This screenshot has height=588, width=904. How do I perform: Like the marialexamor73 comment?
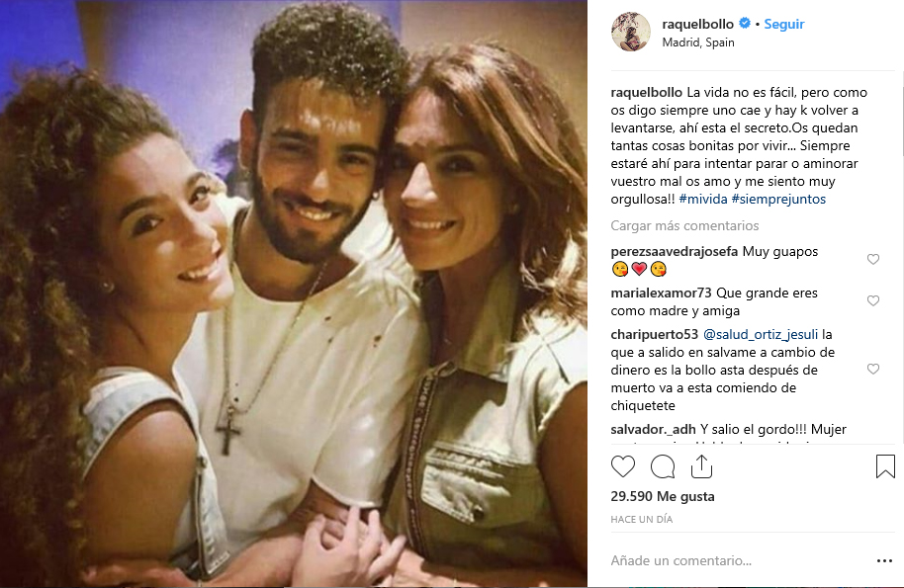(873, 300)
